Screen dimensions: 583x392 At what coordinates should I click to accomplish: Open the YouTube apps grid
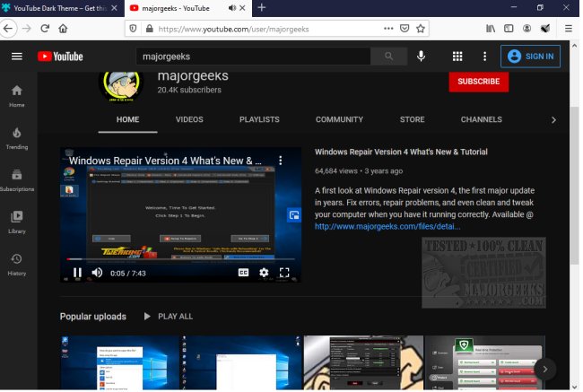tap(457, 57)
